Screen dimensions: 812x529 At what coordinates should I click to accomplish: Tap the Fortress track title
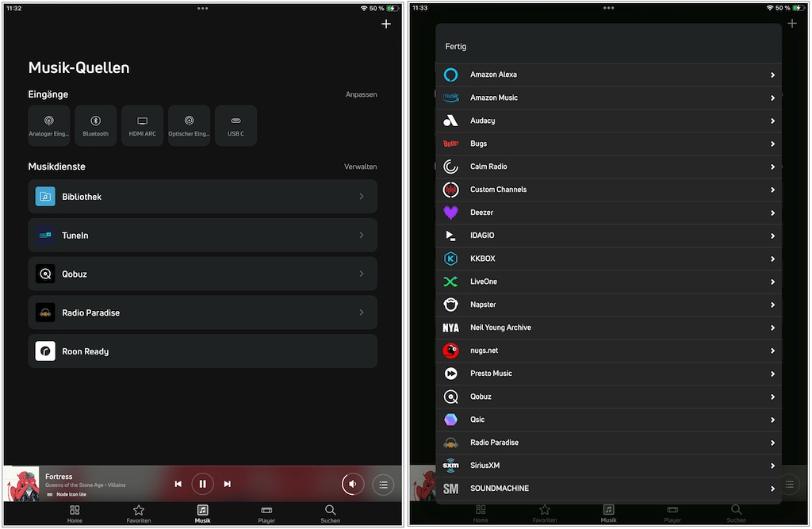59,476
